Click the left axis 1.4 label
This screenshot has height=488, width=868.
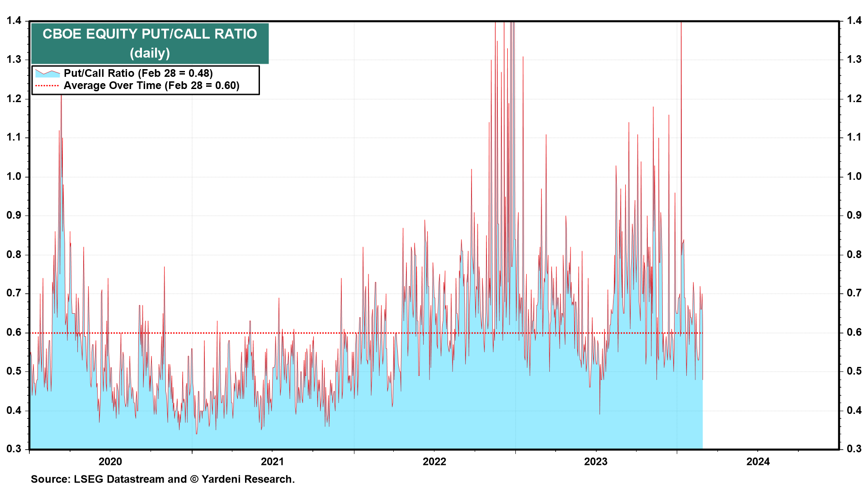coord(14,21)
